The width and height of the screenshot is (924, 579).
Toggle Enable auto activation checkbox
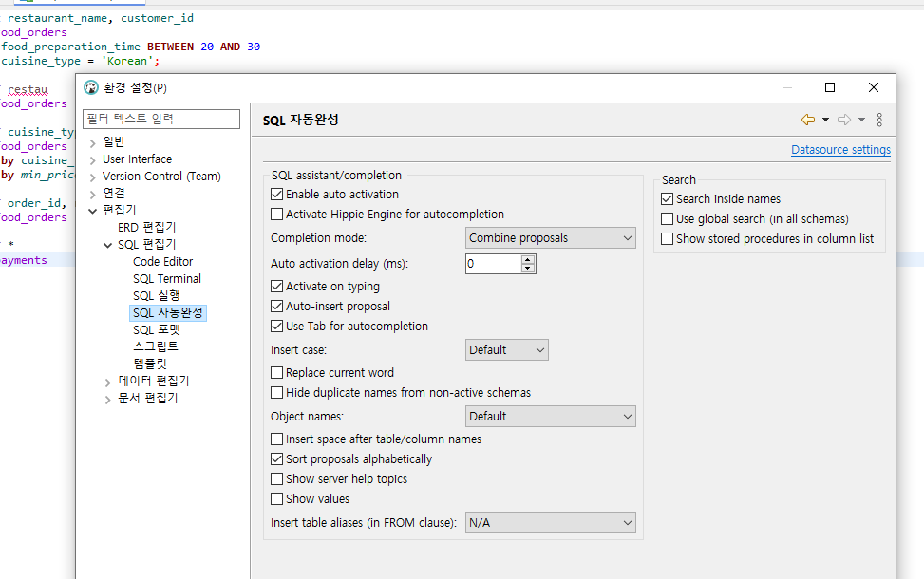tap(276, 195)
